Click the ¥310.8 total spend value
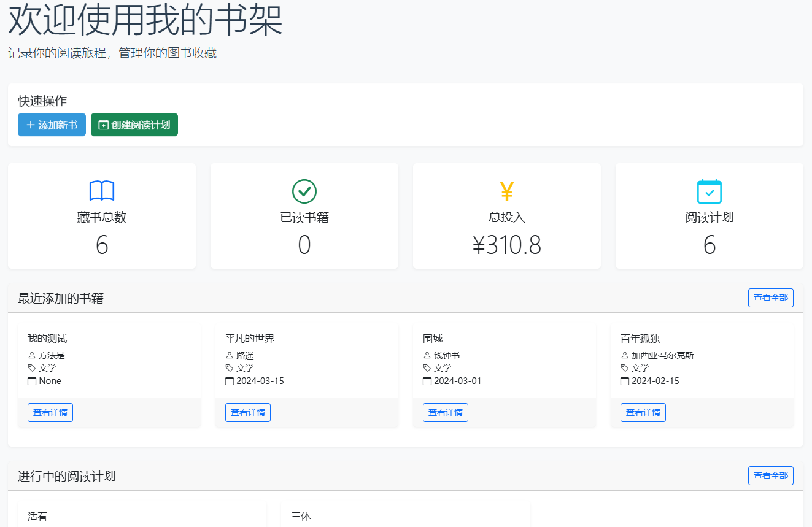The width and height of the screenshot is (812, 527). pos(507,245)
